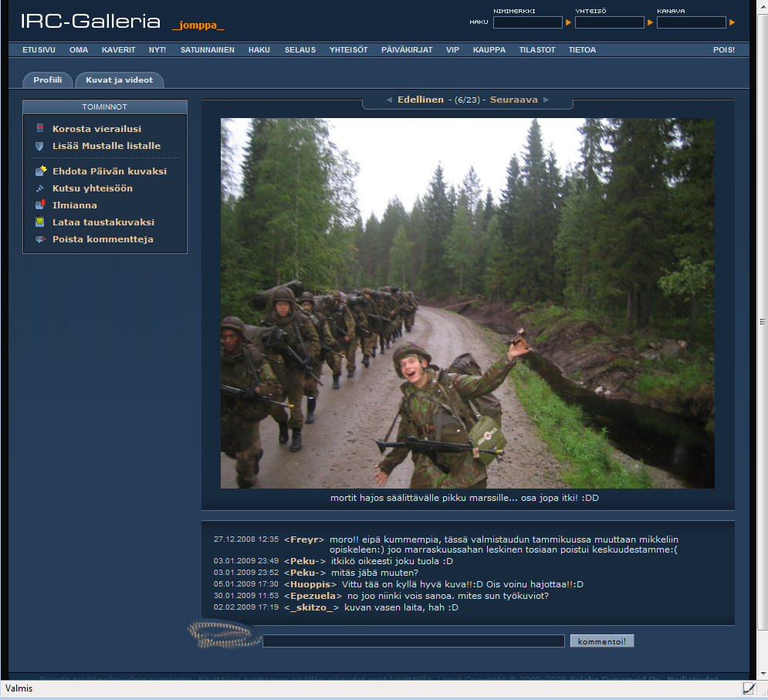Click the comment text input field
Image resolution: width=768 pixels, height=700 pixels.
(x=413, y=641)
